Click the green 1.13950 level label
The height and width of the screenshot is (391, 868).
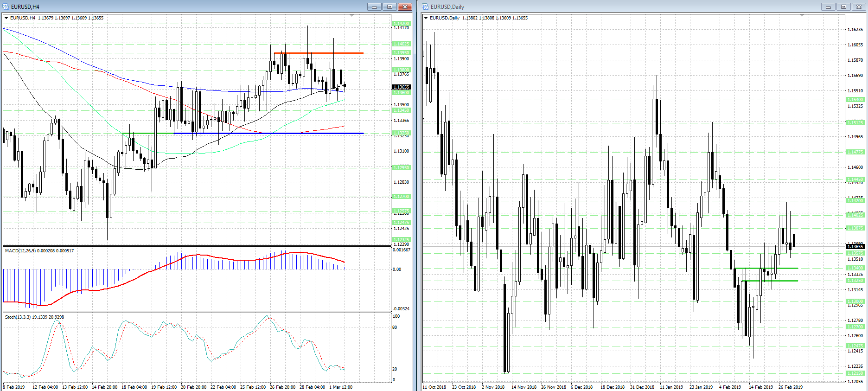402,53
